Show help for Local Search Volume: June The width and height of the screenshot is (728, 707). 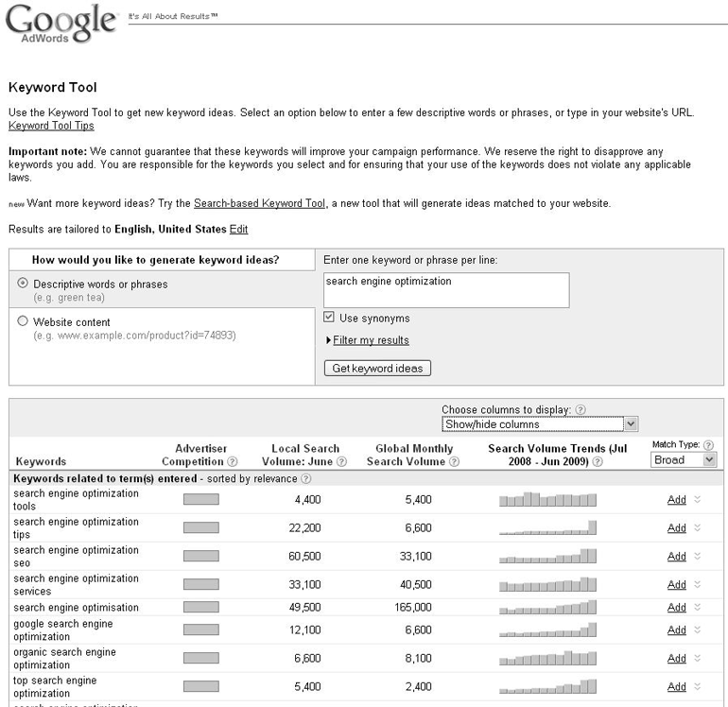coord(341,461)
